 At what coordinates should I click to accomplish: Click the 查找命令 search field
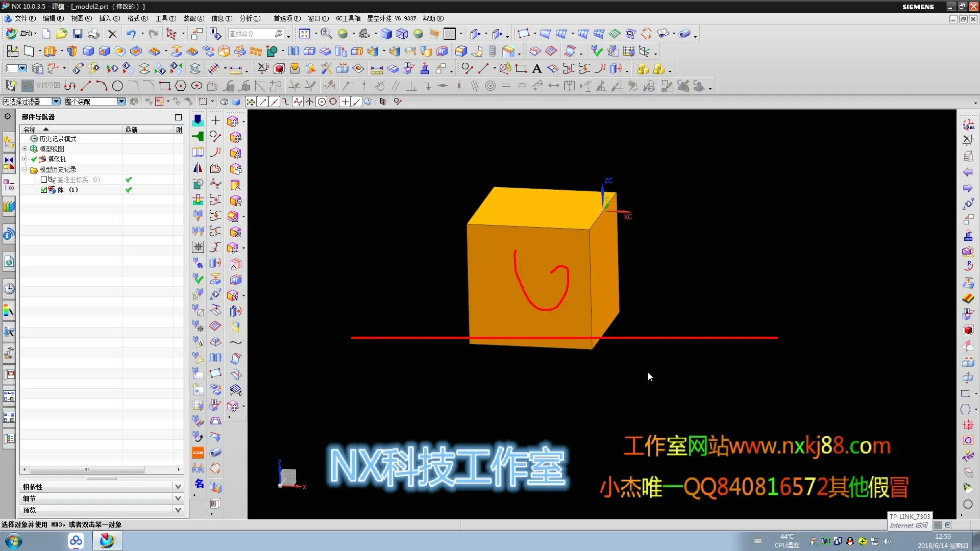pos(250,34)
